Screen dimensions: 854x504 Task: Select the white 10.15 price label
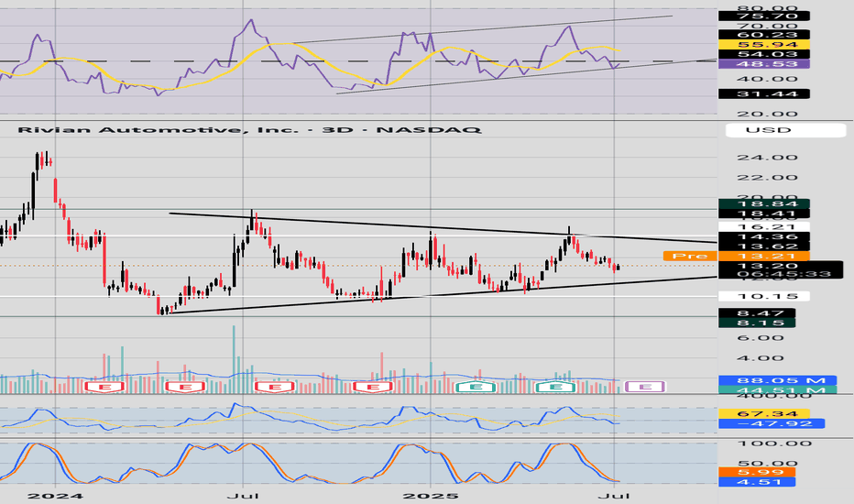[764, 296]
